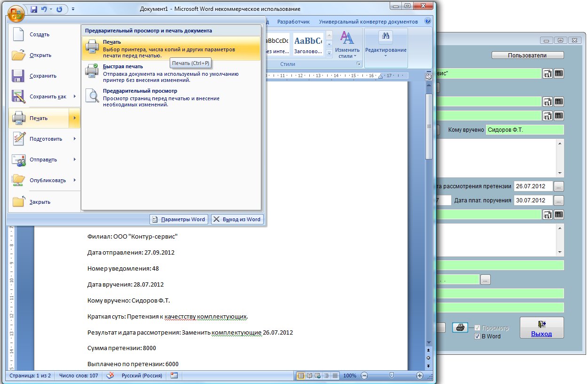Viewport: 588px width, 384px height.
Task: Open the Редактирование group dropdown
Action: coord(386,45)
